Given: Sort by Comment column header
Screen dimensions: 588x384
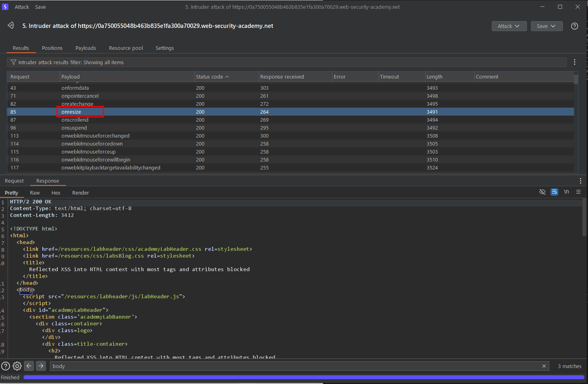Looking at the screenshot, I should pos(524,77).
